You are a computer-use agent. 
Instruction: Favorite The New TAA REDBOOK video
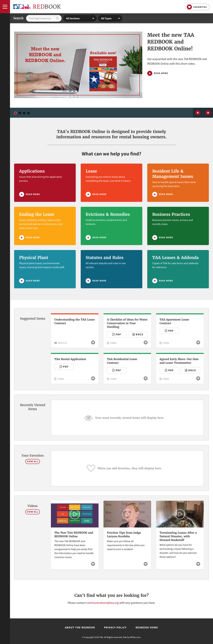click(x=93, y=564)
